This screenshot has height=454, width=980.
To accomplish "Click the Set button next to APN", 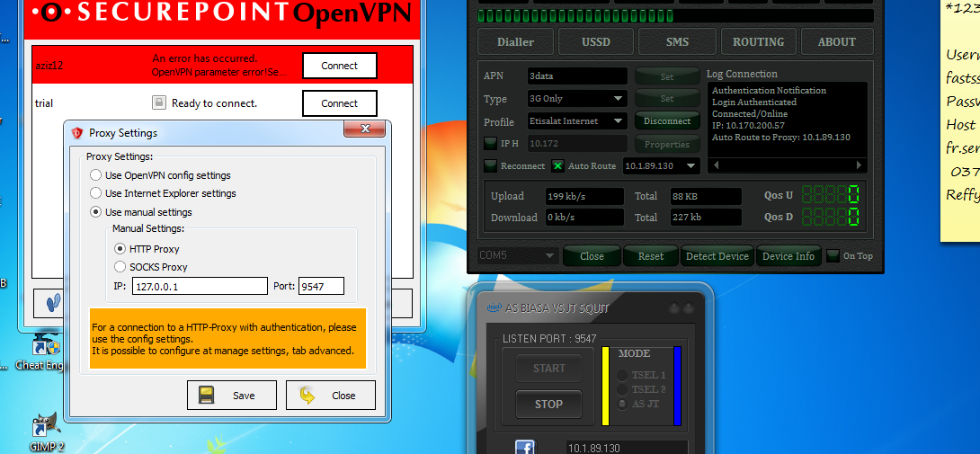I will click(667, 76).
